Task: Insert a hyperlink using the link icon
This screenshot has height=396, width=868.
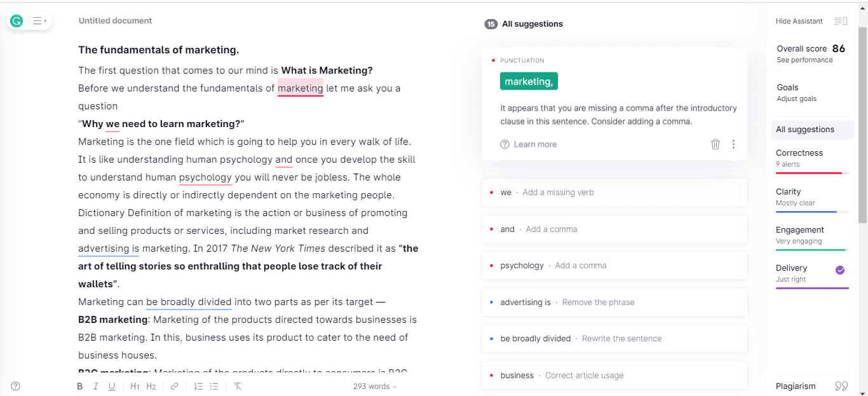Action: (x=174, y=386)
